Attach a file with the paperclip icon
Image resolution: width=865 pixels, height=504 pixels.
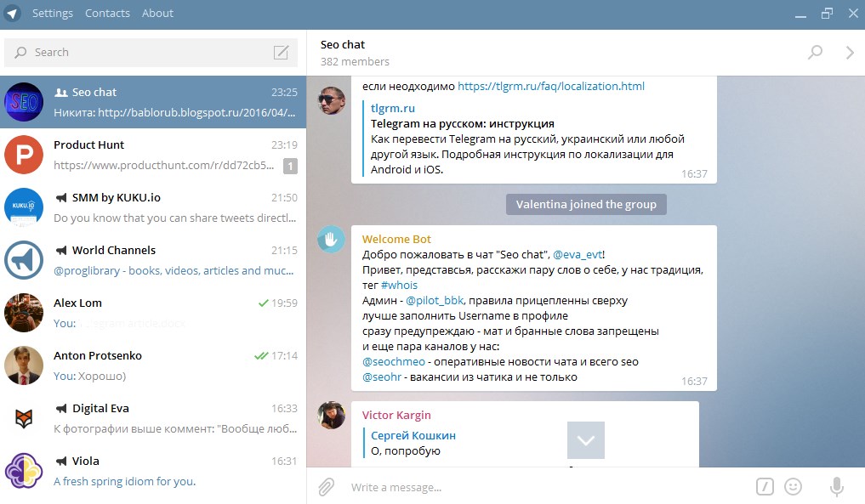[x=326, y=486]
